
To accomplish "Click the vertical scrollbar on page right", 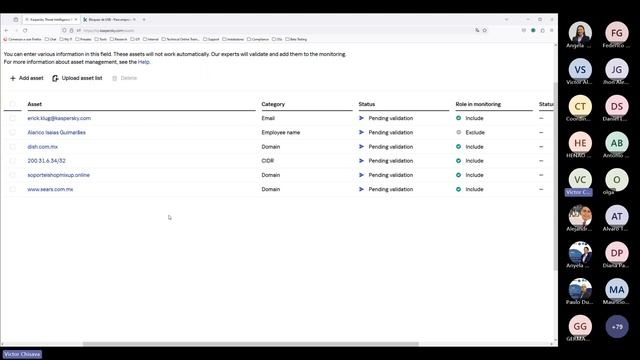I will 555,176.
